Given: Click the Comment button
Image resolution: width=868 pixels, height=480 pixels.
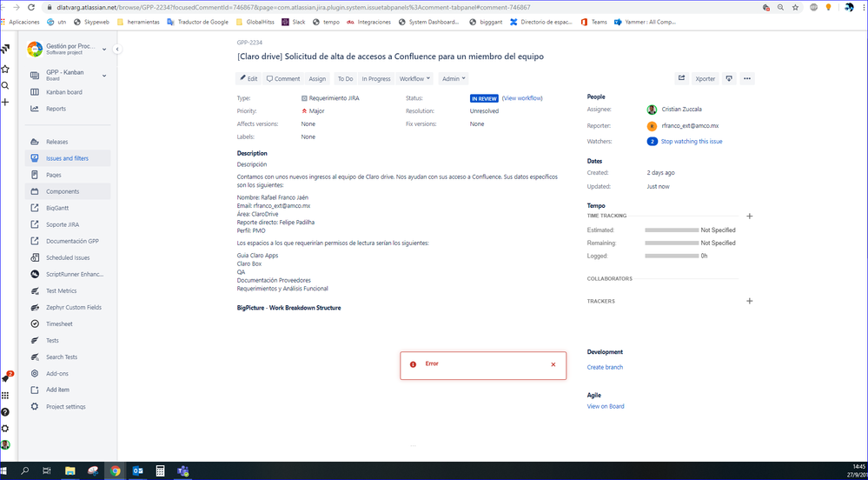Looking at the screenshot, I should (283, 79).
